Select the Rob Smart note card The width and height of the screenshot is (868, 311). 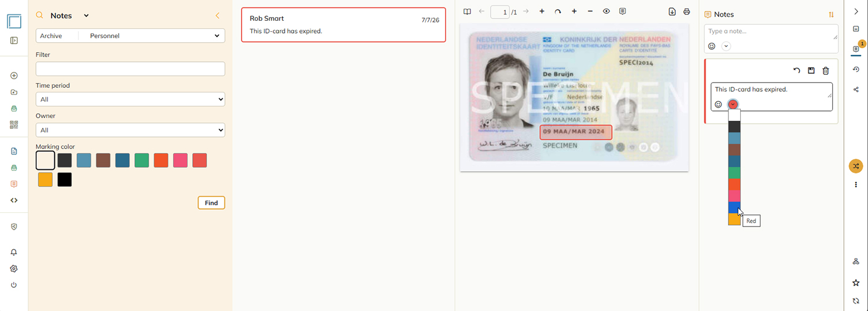pos(344,25)
